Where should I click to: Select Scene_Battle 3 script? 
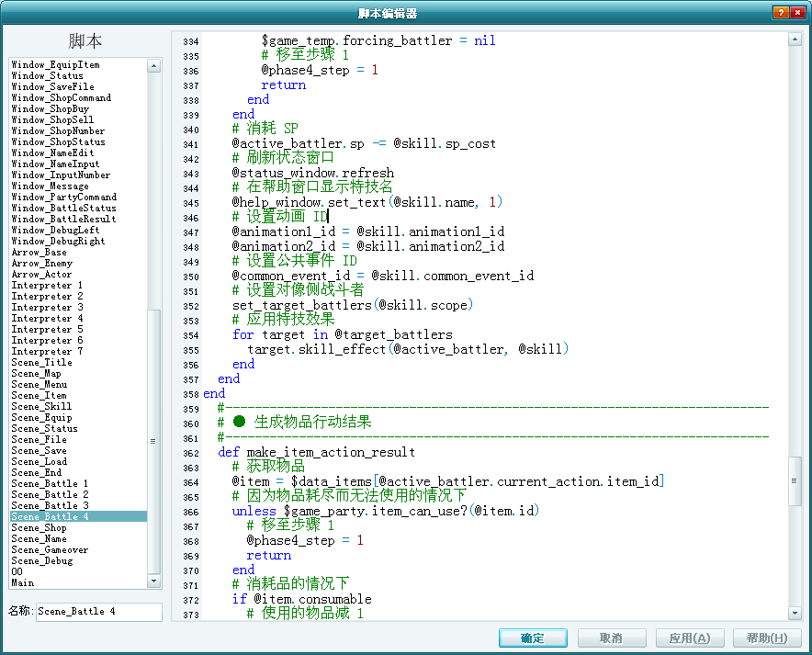(x=50, y=505)
